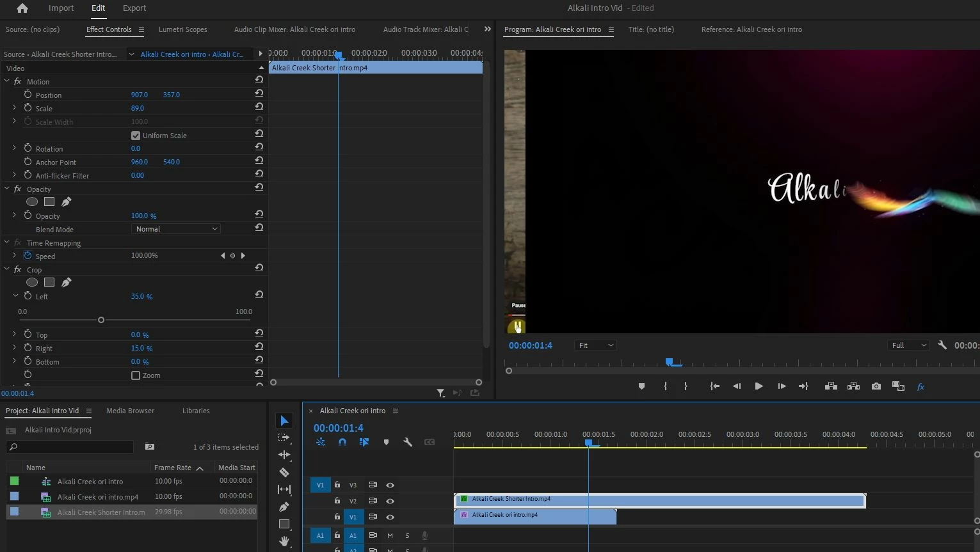
Task: Click Lift button in Program monitor
Action: (x=831, y=386)
